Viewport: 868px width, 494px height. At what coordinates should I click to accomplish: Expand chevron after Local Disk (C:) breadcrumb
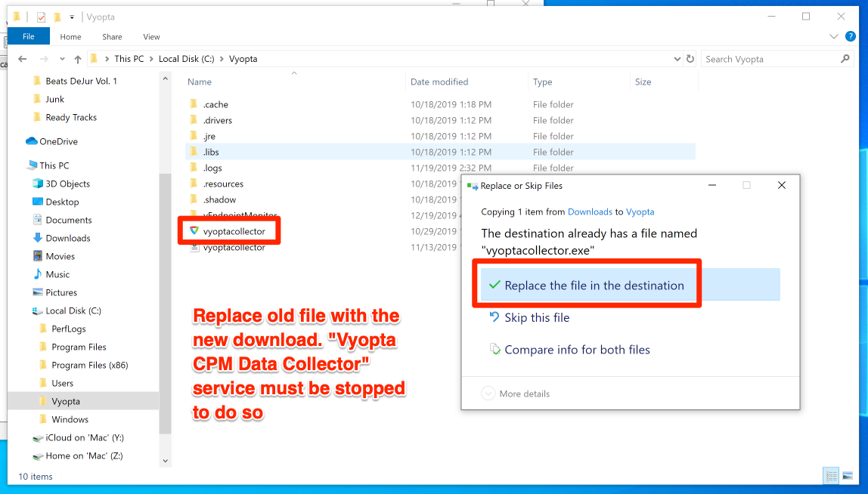[x=222, y=59]
